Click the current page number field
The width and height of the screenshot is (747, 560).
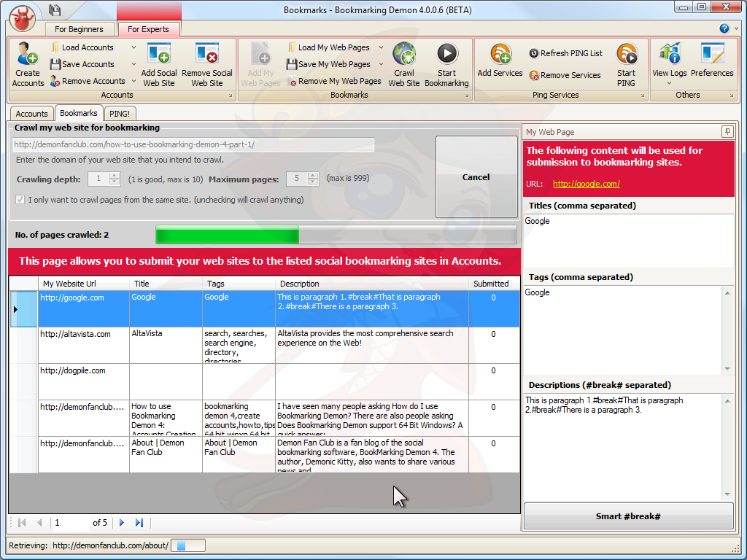point(71,523)
